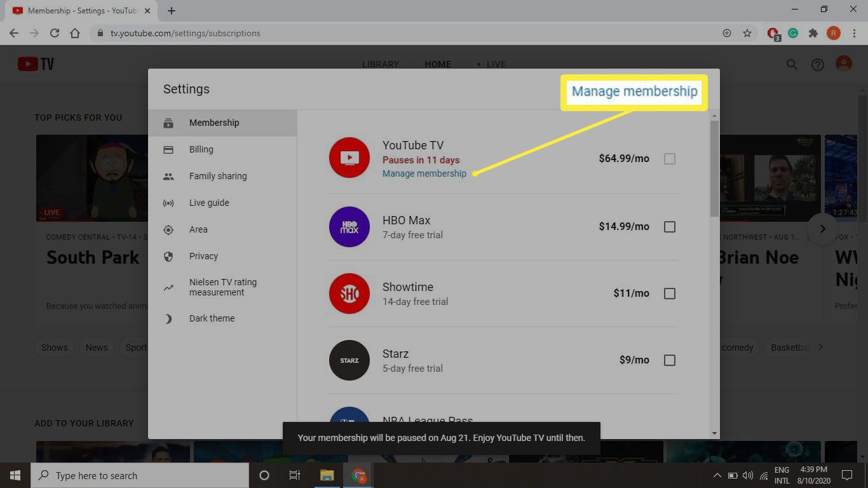Open the Area settings section
This screenshot has width=868, height=488.
222,229
